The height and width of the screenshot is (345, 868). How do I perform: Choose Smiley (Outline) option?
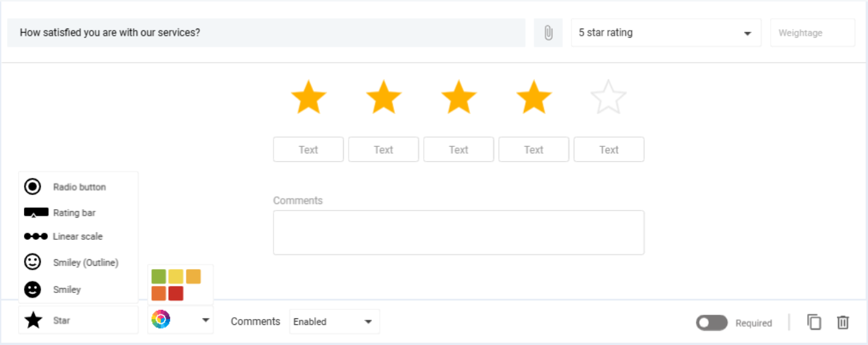tap(85, 262)
